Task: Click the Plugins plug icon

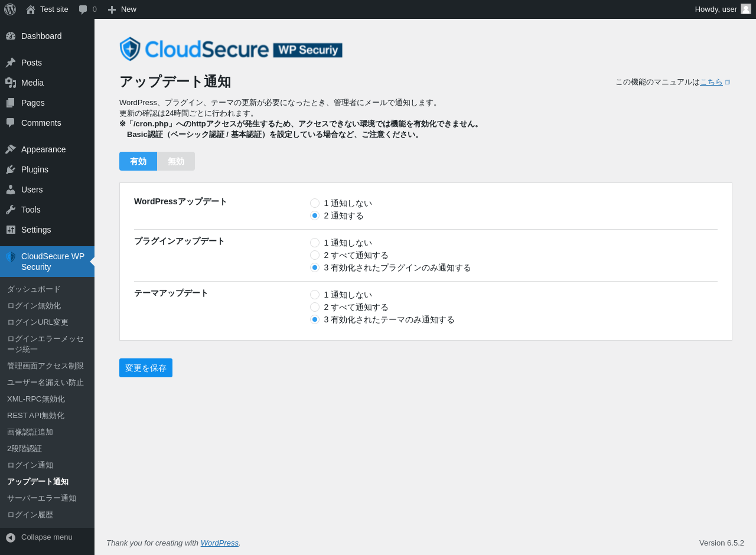Action: 11,169
